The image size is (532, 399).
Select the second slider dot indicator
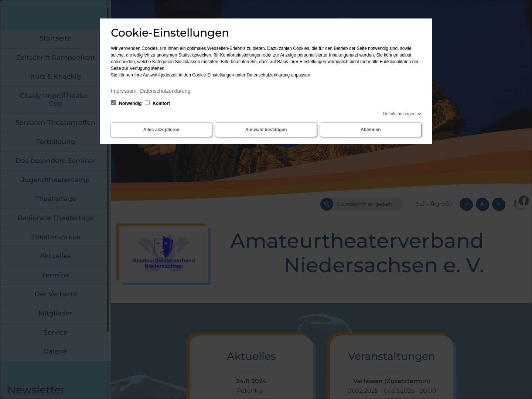[326, 154]
